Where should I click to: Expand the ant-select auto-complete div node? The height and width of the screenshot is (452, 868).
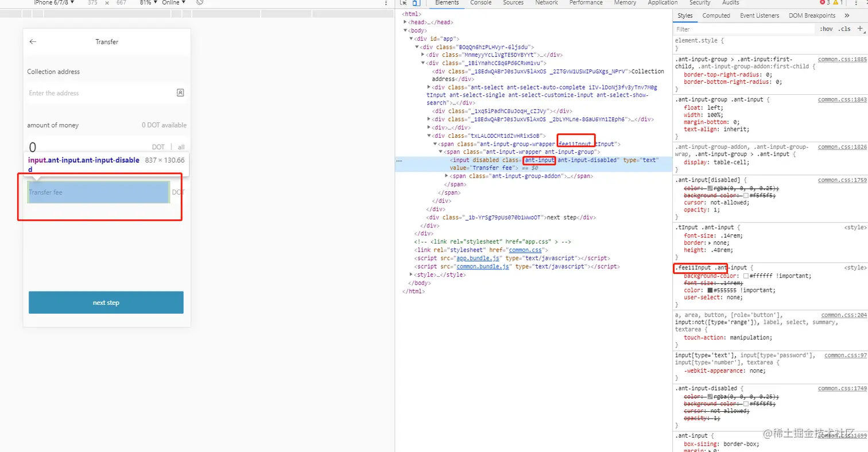(x=429, y=87)
